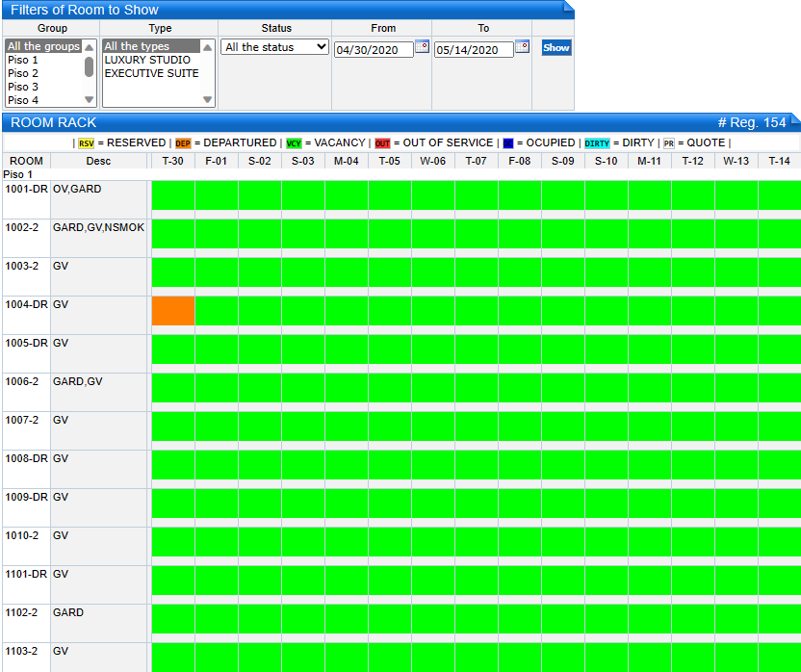Click room 1009-DR in the rack
The image size is (801, 672).
click(26, 497)
